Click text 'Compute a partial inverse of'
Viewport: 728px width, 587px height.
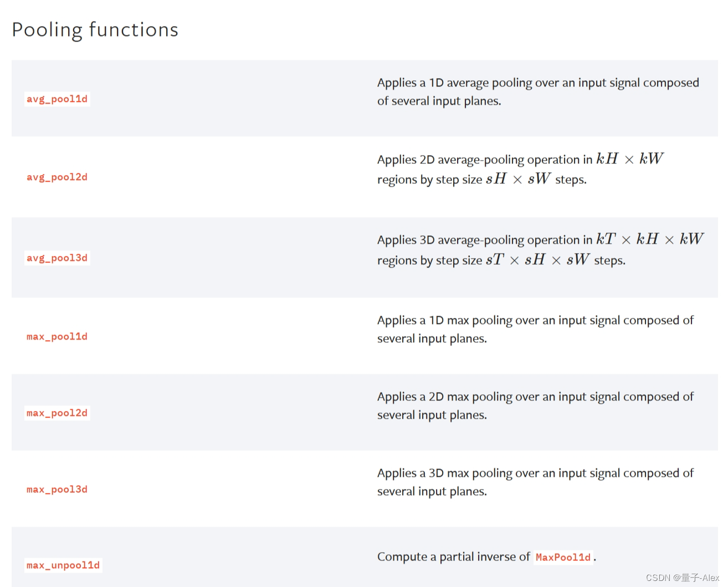pos(454,557)
